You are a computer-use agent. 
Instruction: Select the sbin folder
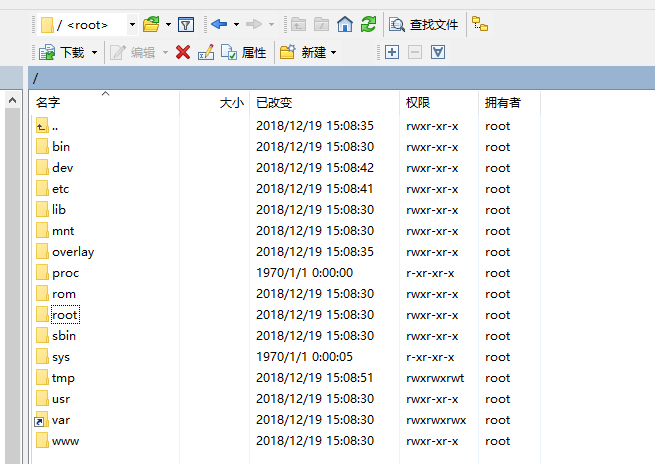56,336
